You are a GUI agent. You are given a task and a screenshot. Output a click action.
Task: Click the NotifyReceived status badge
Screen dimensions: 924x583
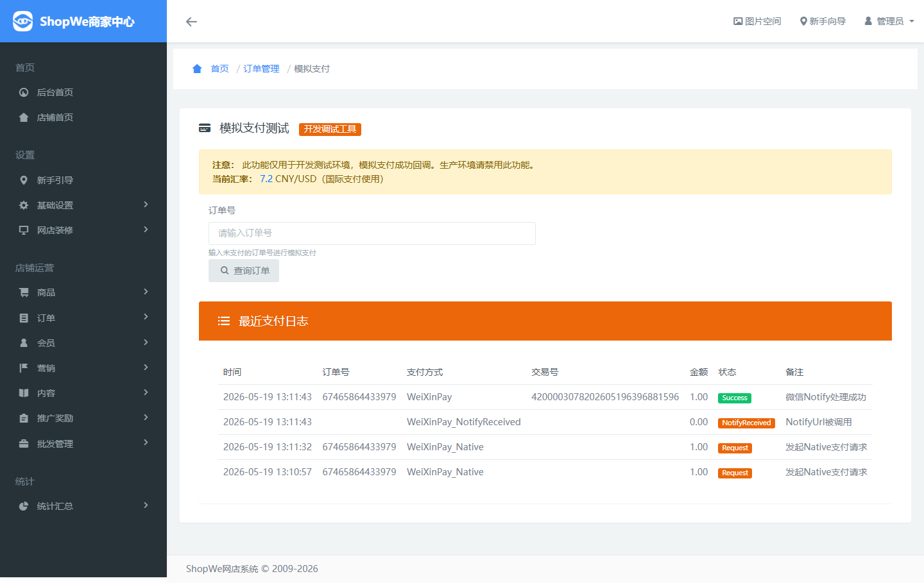(746, 423)
